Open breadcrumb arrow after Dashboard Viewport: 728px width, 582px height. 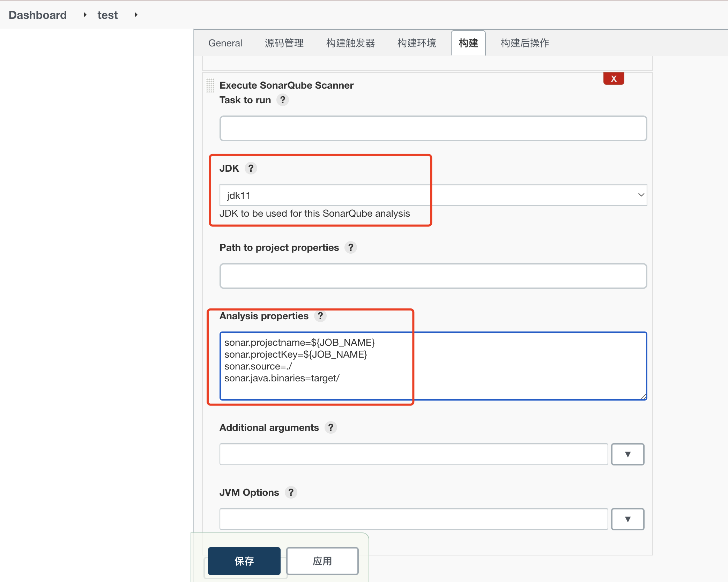click(x=85, y=15)
